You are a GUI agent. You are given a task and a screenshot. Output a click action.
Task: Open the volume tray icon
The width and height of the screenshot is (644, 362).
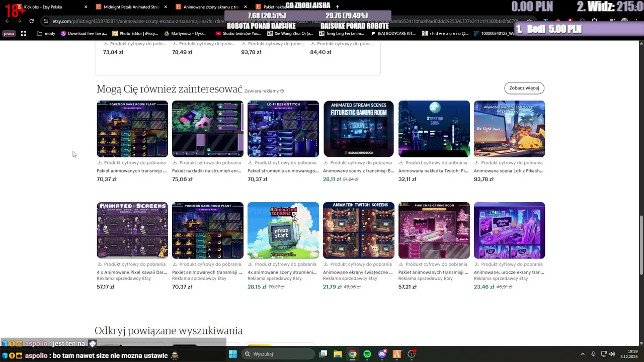[612, 354]
